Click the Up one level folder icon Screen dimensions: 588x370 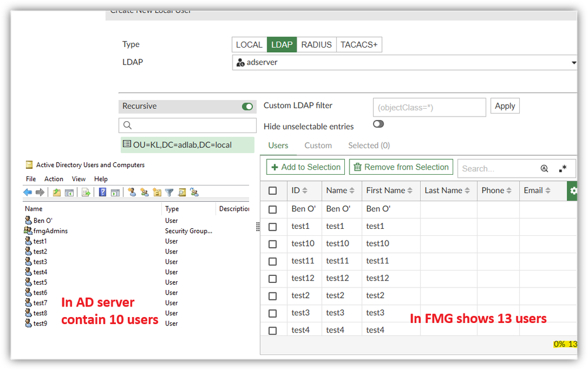[x=57, y=192]
